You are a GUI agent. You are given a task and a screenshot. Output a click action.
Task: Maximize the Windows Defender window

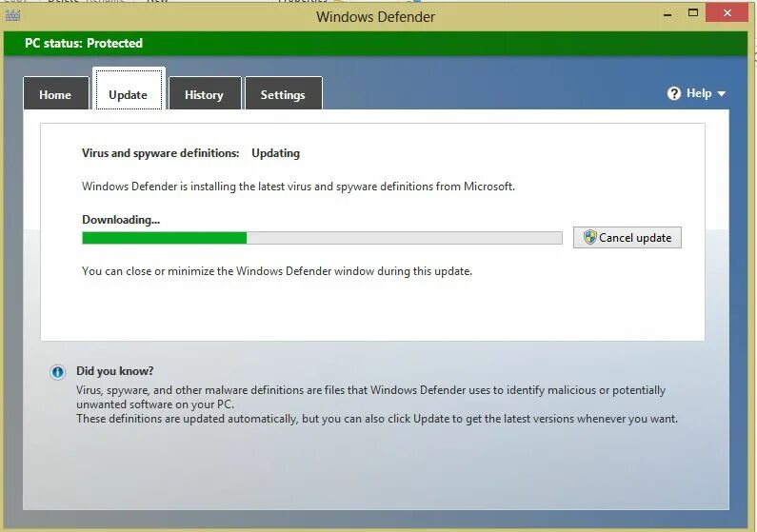(x=693, y=13)
